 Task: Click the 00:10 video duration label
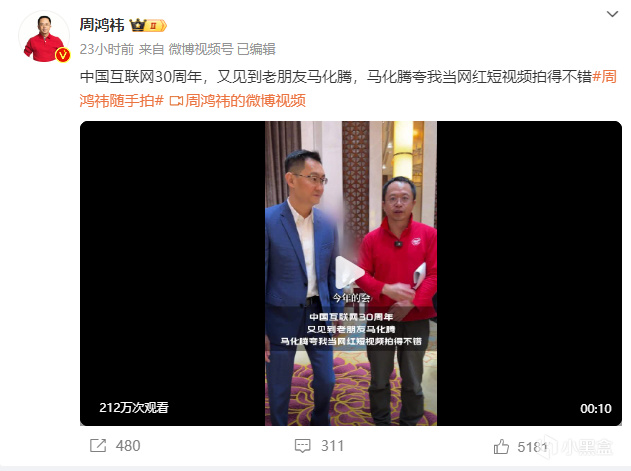click(596, 409)
